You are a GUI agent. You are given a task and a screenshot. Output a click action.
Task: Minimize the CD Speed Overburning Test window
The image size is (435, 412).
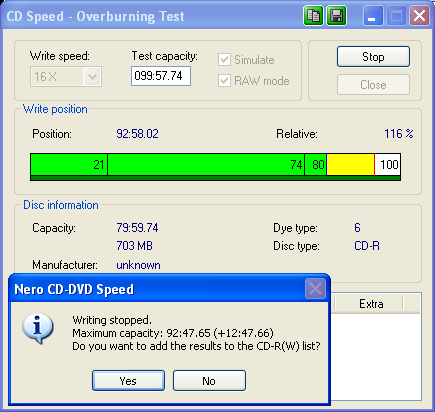[x=373, y=16]
